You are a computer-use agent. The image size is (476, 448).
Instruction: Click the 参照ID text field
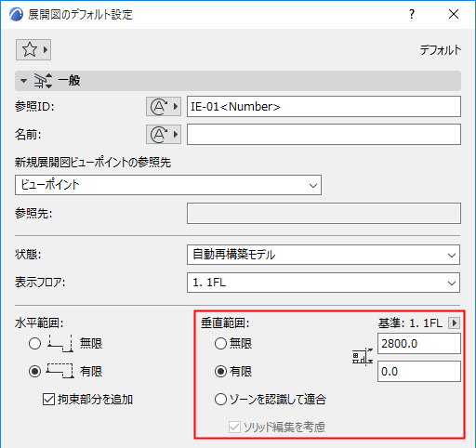pyautogui.click(x=324, y=107)
